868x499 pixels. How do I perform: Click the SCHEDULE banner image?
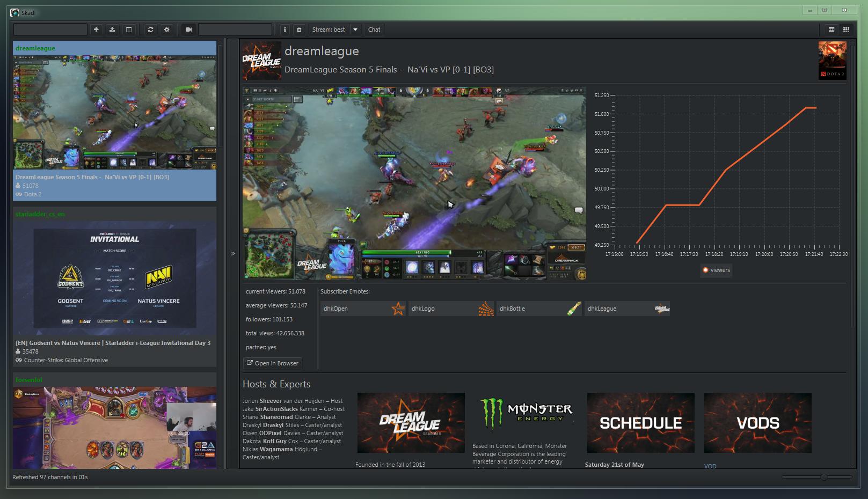pyautogui.click(x=641, y=423)
